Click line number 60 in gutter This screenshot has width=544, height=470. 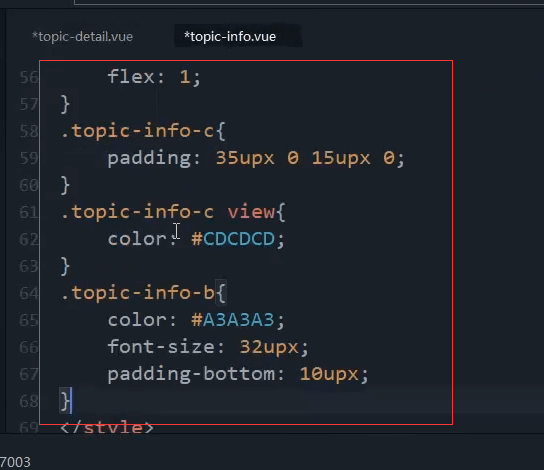tap(29, 185)
